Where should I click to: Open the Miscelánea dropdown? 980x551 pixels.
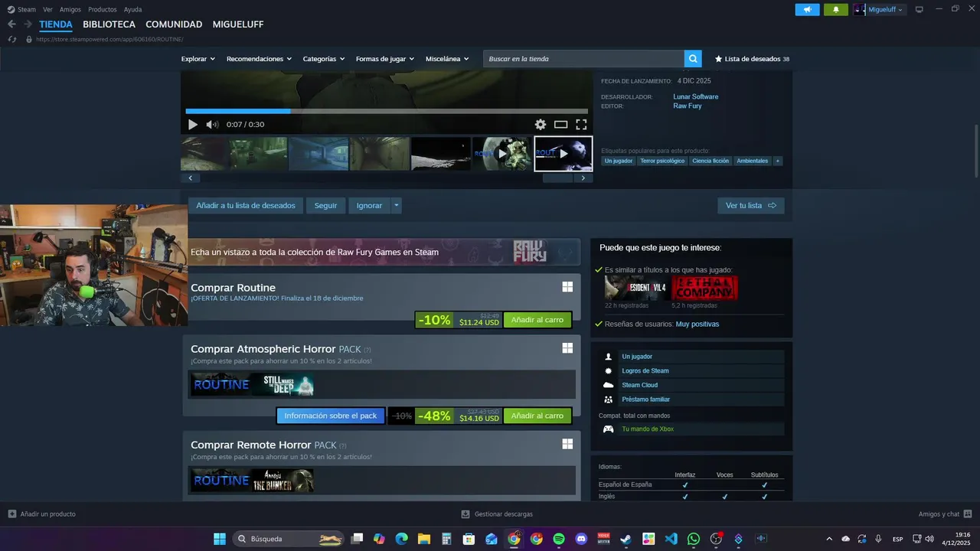447,59
